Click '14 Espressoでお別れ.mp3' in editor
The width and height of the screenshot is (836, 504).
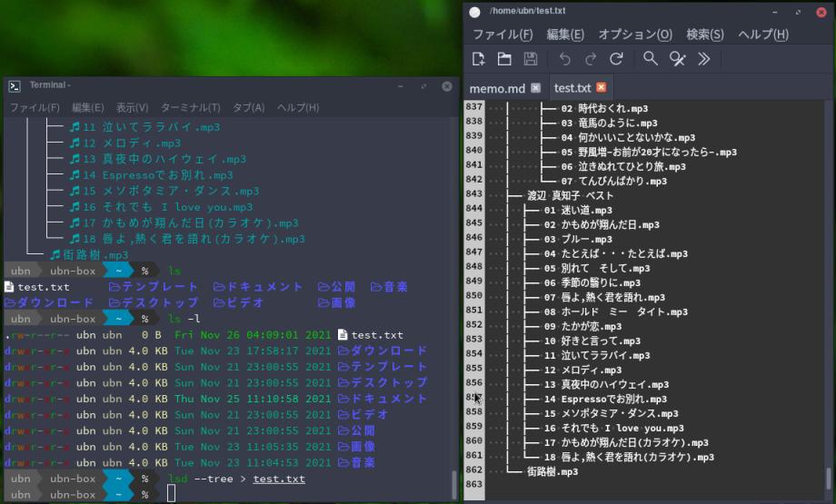[605, 399]
